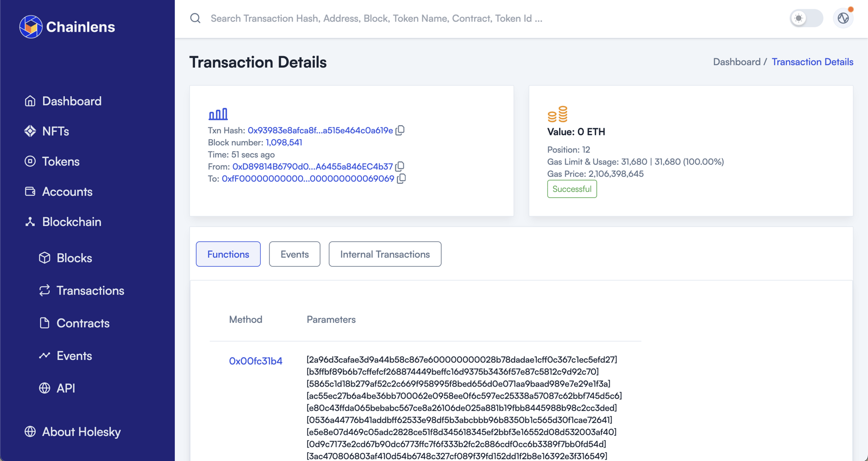Open NFTs in the sidebar
This screenshot has width=868, height=461.
pos(56,131)
